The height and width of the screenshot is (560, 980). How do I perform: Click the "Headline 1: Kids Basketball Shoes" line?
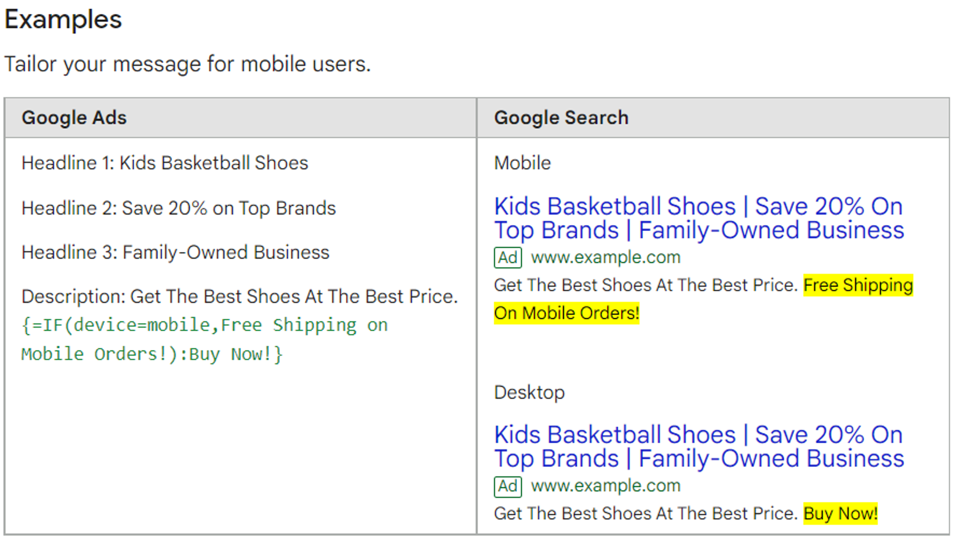[165, 163]
